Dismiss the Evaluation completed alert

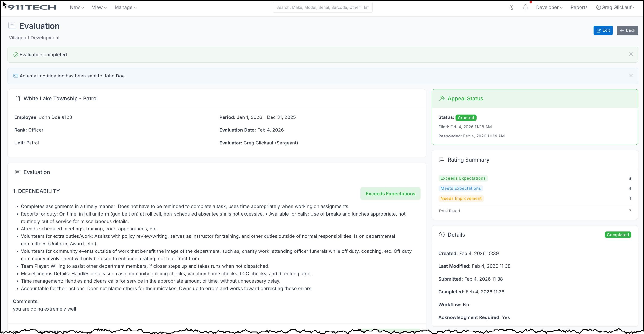point(631,54)
